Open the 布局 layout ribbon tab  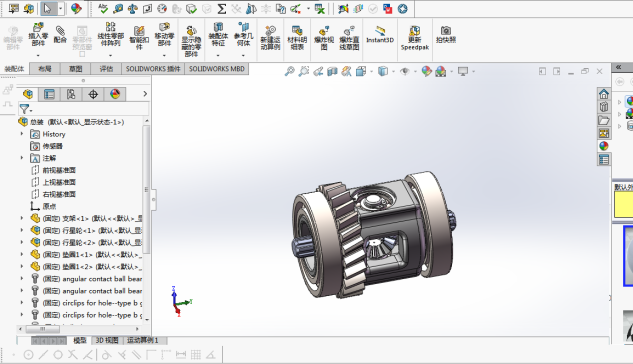(x=45, y=69)
